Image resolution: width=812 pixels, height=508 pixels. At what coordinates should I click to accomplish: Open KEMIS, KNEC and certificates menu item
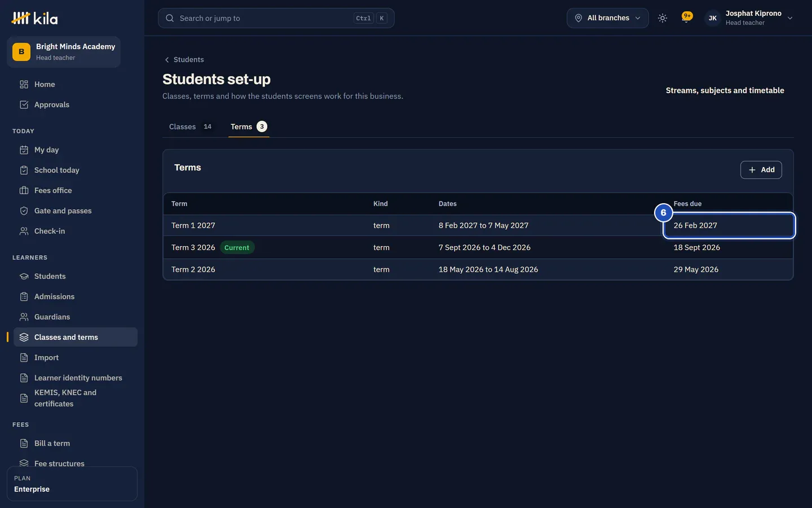click(x=76, y=398)
